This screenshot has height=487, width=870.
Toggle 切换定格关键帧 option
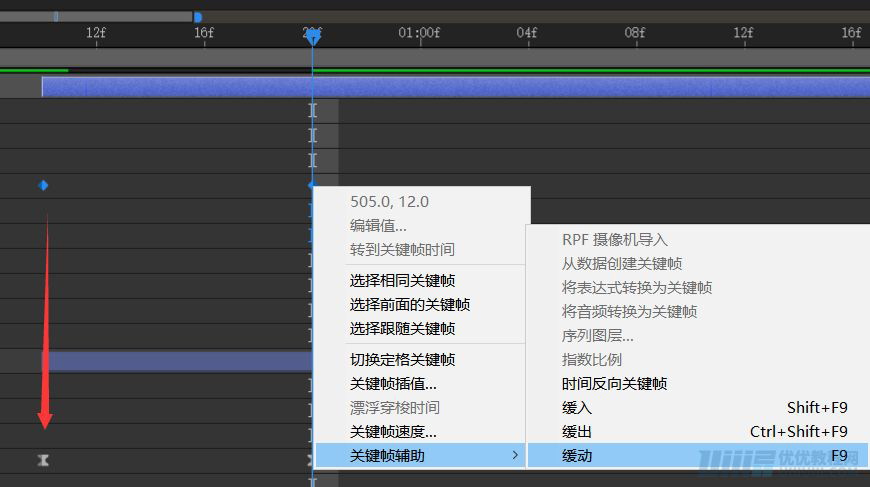tap(402, 360)
